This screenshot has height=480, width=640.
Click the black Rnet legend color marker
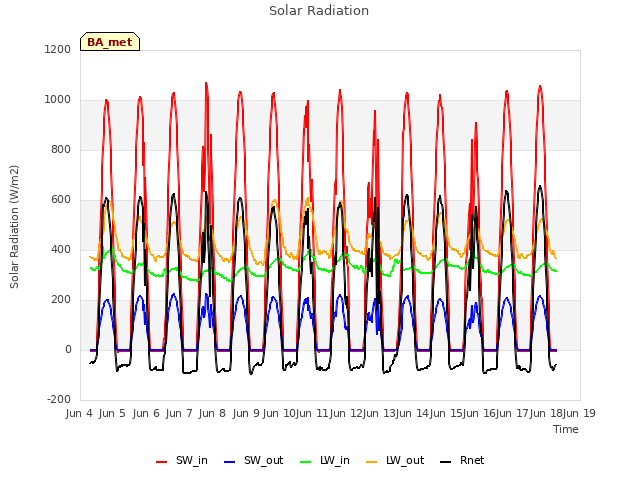coord(446,462)
